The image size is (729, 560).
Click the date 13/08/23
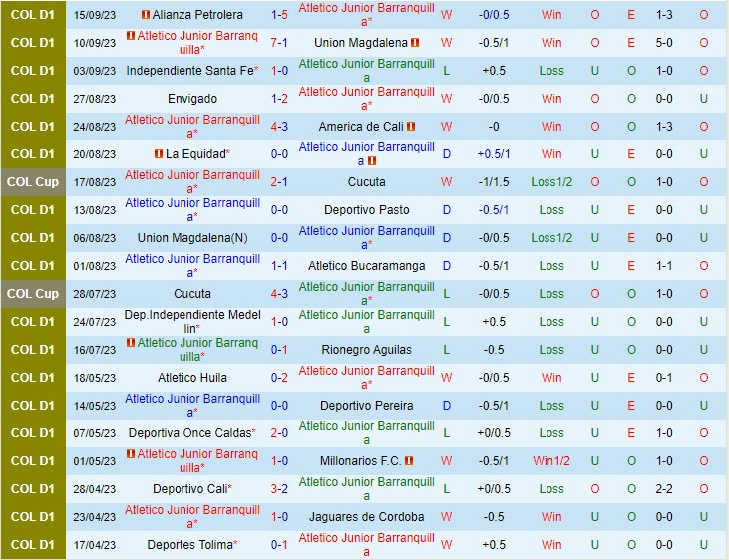(x=95, y=210)
